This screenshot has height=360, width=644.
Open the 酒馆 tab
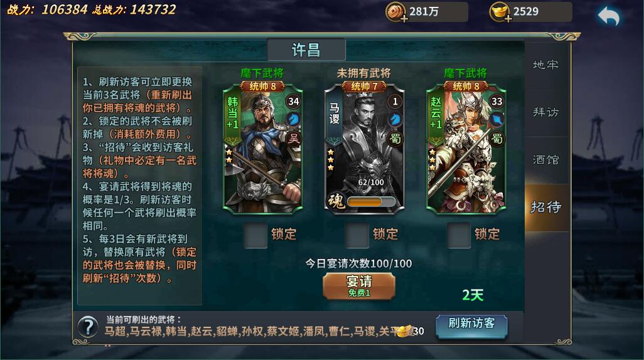pyautogui.click(x=546, y=160)
